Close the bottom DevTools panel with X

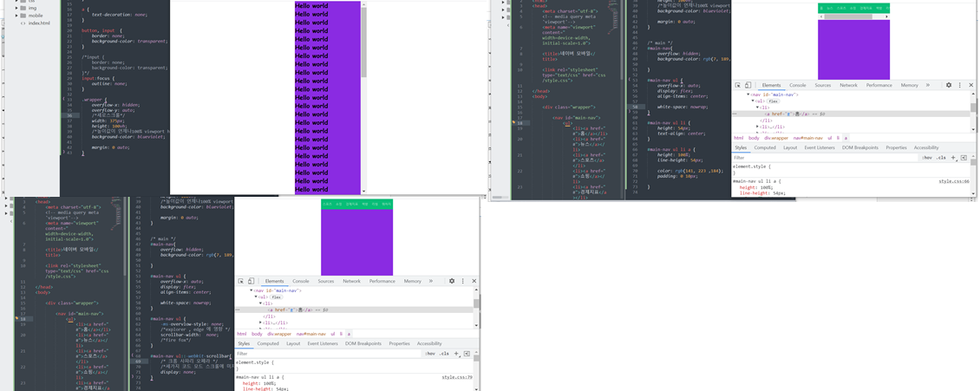[474, 282]
